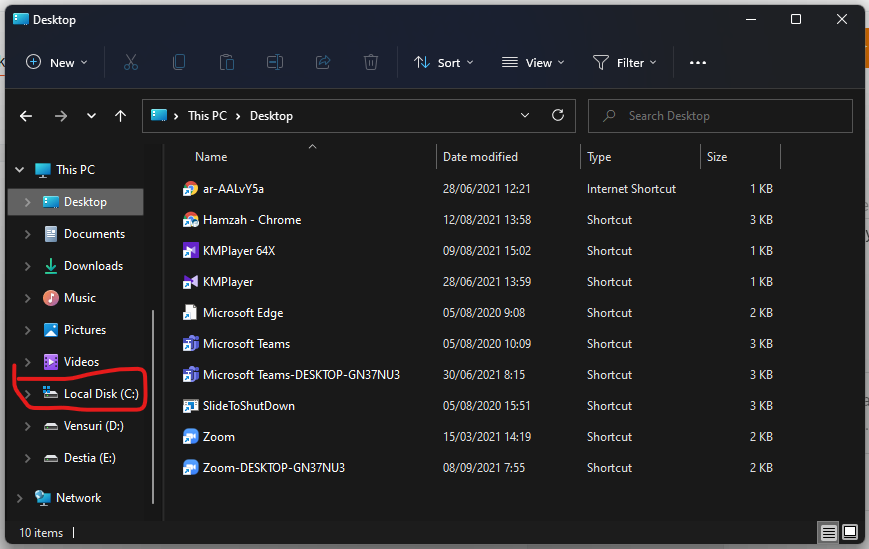
Task: Expand the Destia (E:) drive node
Action: click(x=27, y=458)
